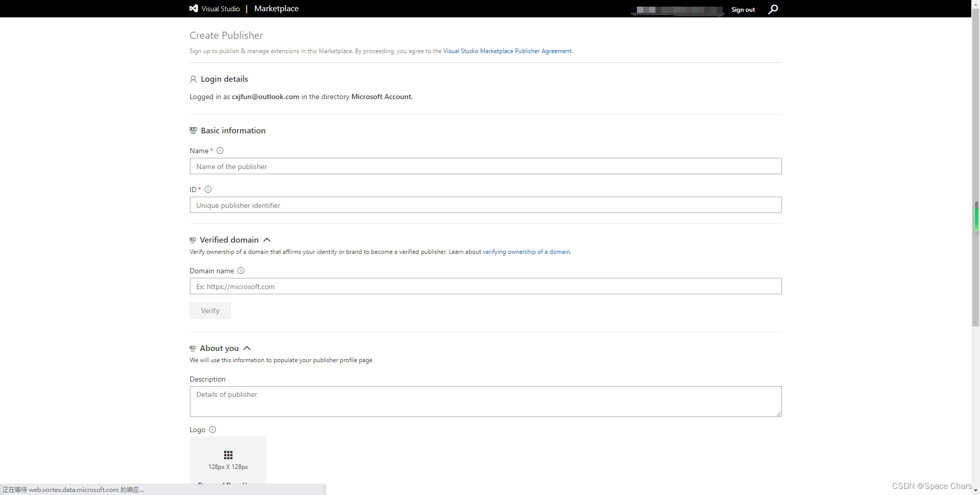Click the Visual Studio logo icon
Image resolution: width=980 pixels, height=495 pixels.
pyautogui.click(x=194, y=8)
